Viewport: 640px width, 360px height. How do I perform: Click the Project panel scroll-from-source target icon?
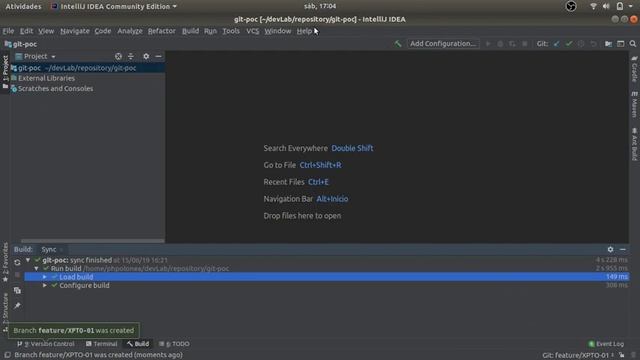pos(118,56)
